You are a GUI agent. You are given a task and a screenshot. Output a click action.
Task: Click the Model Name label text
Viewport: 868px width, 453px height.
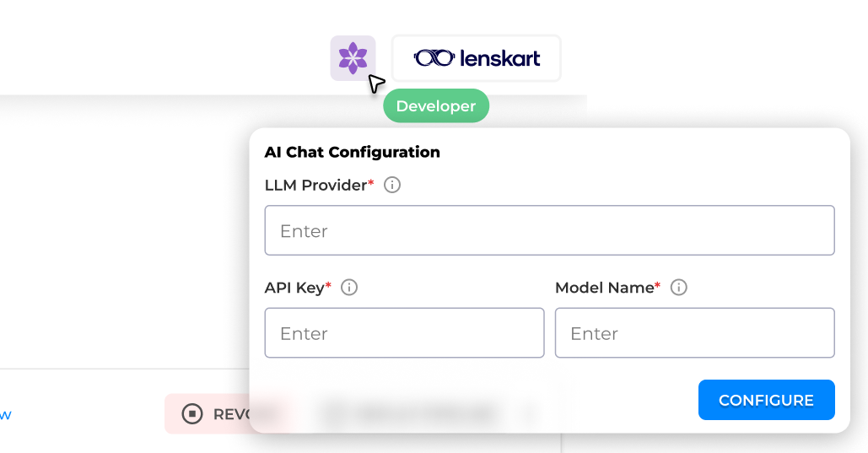[604, 288]
